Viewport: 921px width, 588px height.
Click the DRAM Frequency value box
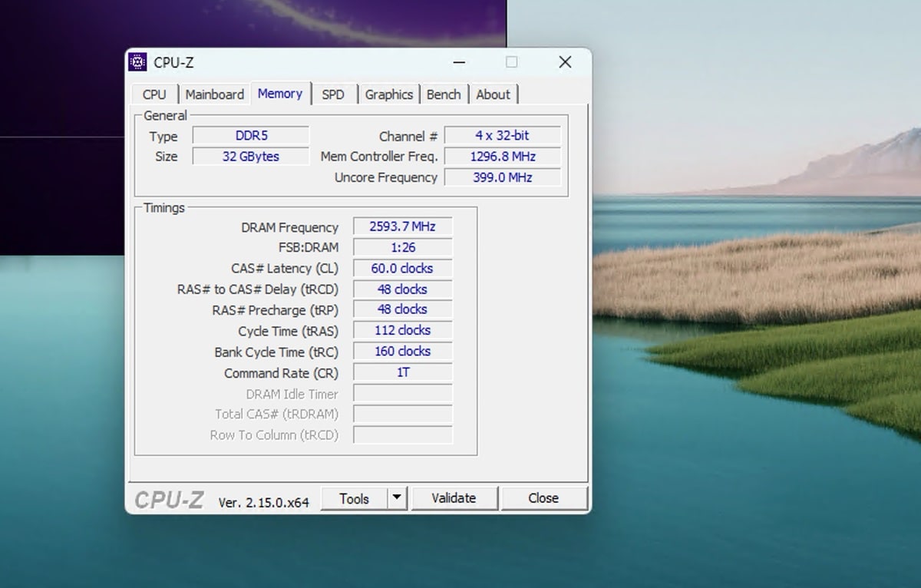click(402, 226)
